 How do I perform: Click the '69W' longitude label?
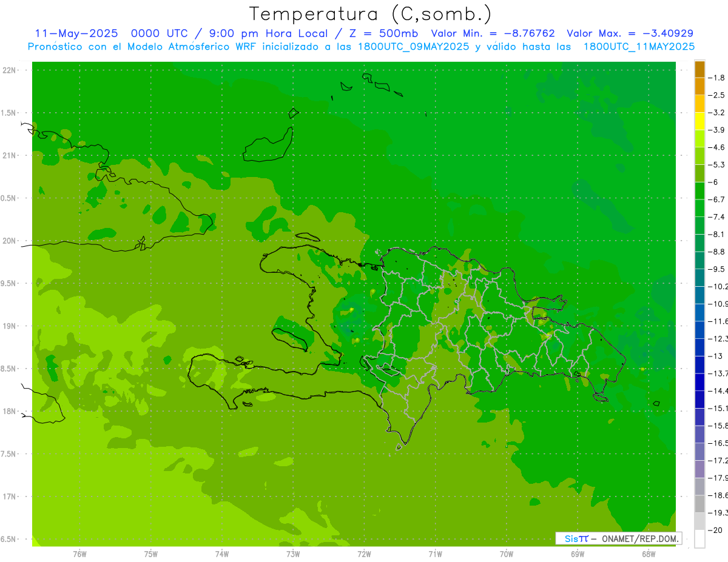578,554
